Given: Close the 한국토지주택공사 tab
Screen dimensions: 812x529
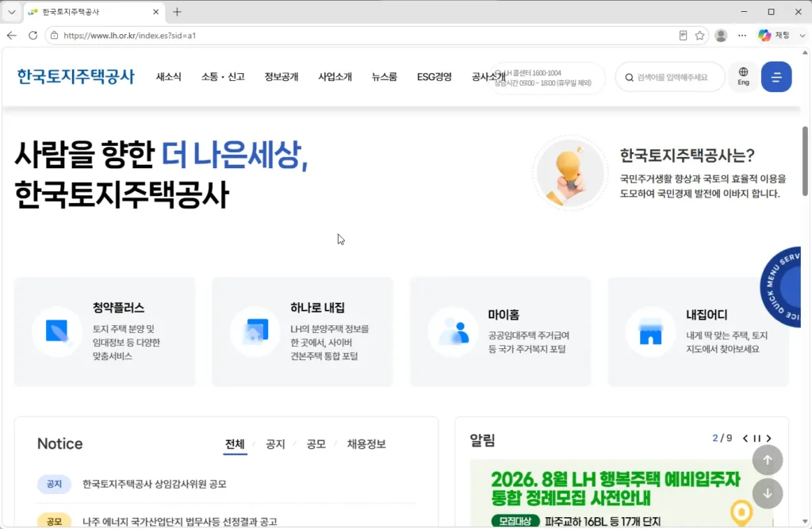Looking at the screenshot, I should pos(156,11).
